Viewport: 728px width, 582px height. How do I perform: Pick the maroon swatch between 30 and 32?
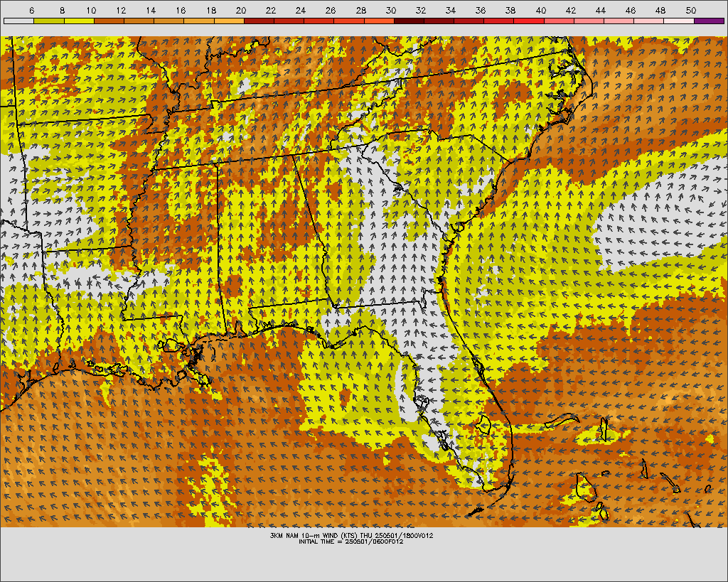coord(409,21)
